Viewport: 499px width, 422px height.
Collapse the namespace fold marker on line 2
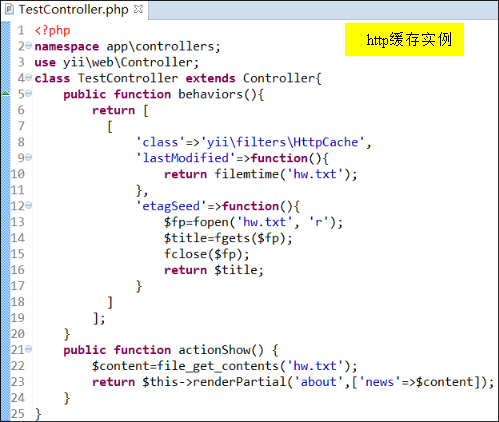pyautogui.click(x=29, y=45)
